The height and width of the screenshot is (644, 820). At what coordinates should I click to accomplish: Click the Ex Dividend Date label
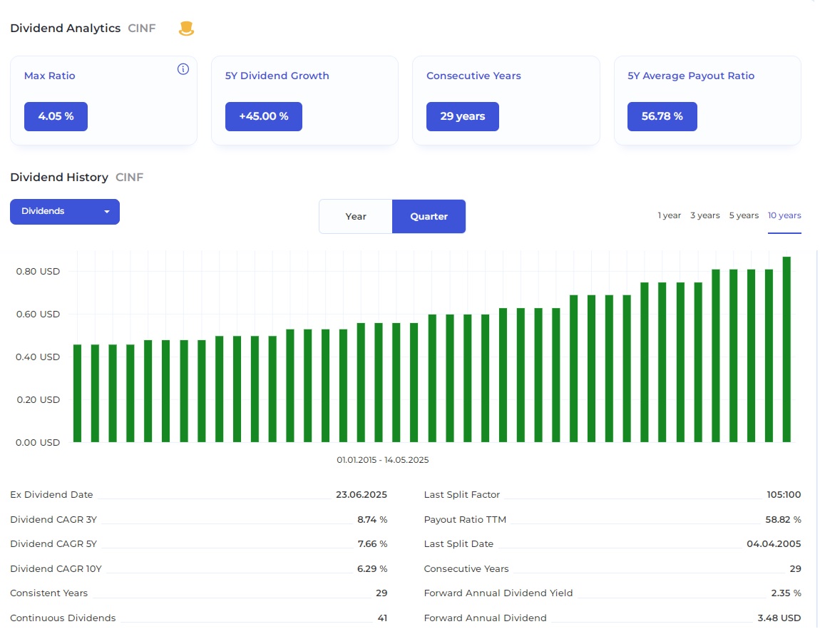(x=51, y=495)
